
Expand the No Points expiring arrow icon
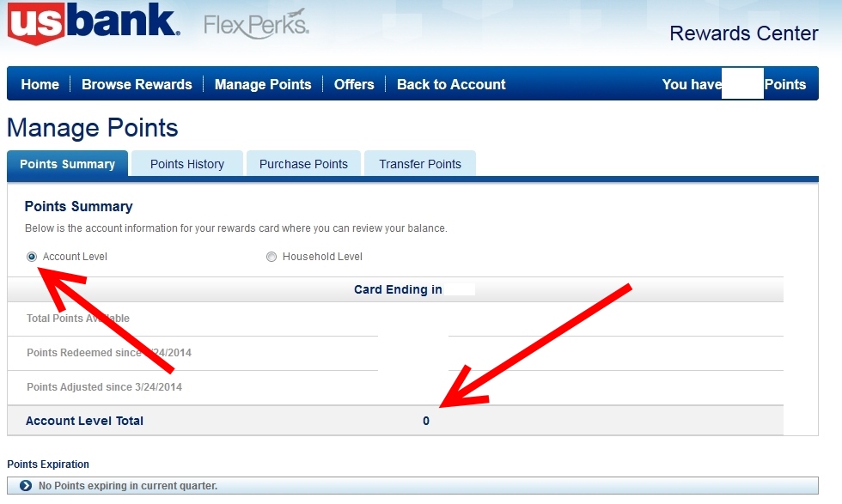[x=25, y=486]
